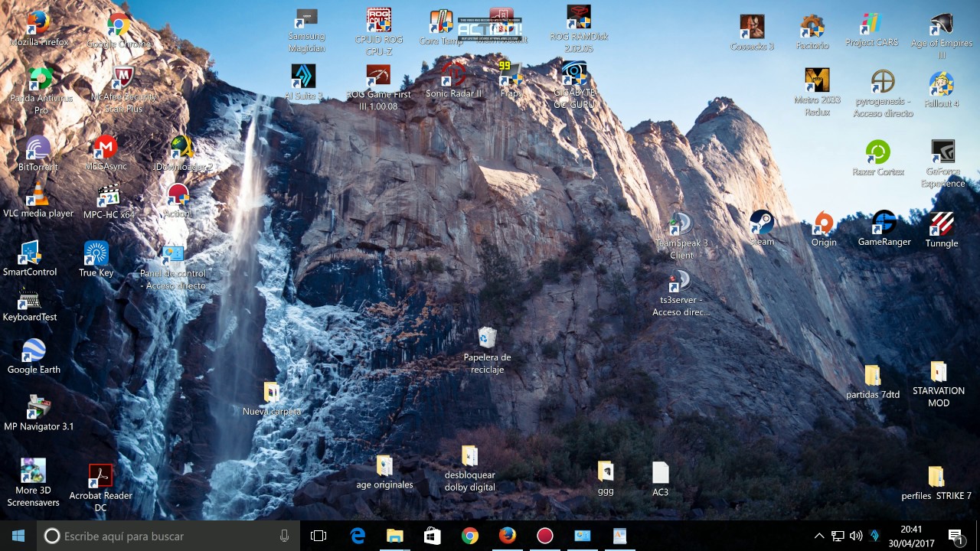Launch Steam desktop shortcut
Screen dimensions: 980x551
761,228
